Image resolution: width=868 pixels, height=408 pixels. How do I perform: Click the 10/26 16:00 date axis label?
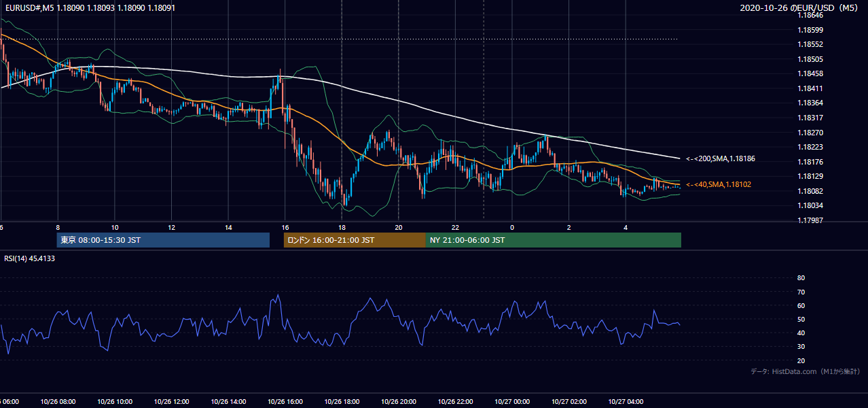pos(285,402)
